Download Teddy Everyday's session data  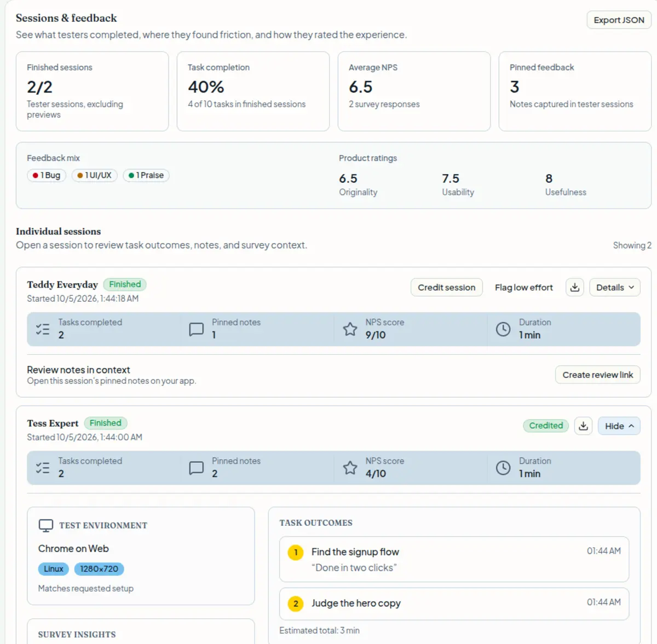tap(575, 287)
